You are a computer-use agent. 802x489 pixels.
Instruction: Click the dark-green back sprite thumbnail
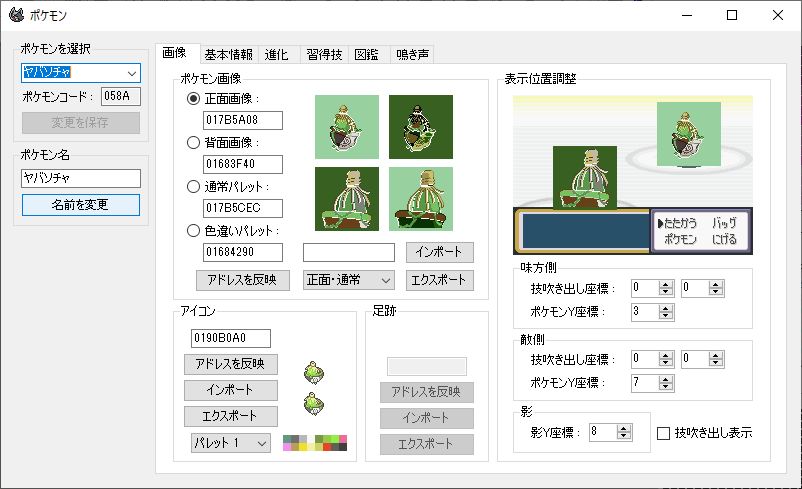click(x=347, y=199)
